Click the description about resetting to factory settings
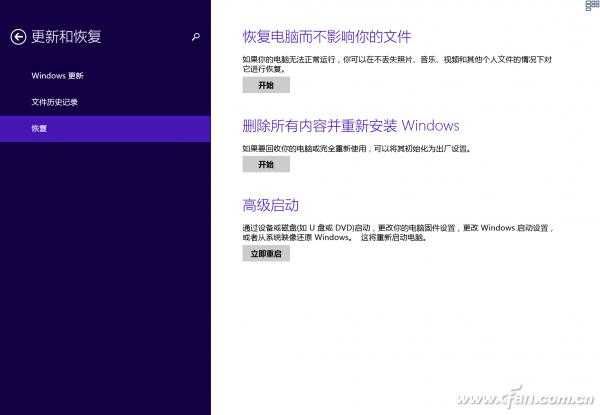 click(x=356, y=148)
